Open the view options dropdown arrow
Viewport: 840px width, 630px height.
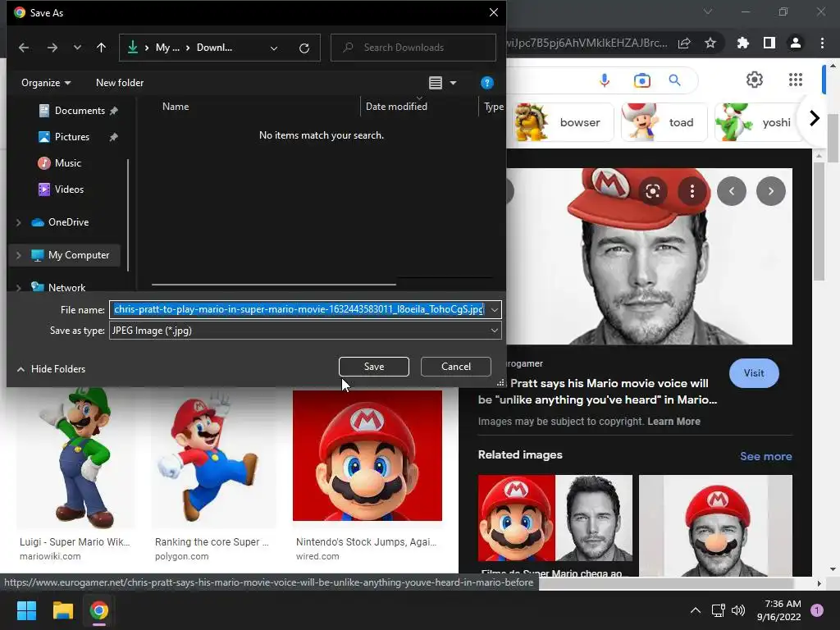[453, 83]
